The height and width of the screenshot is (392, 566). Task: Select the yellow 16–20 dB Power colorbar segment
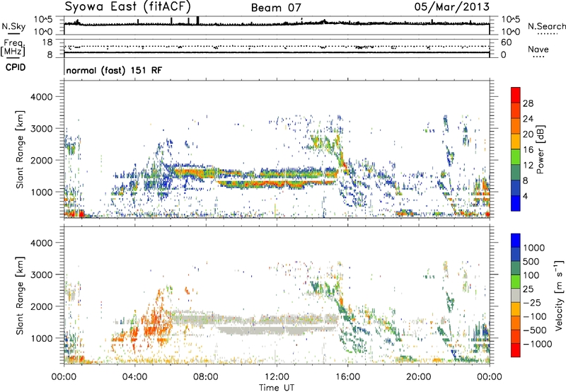coord(516,142)
